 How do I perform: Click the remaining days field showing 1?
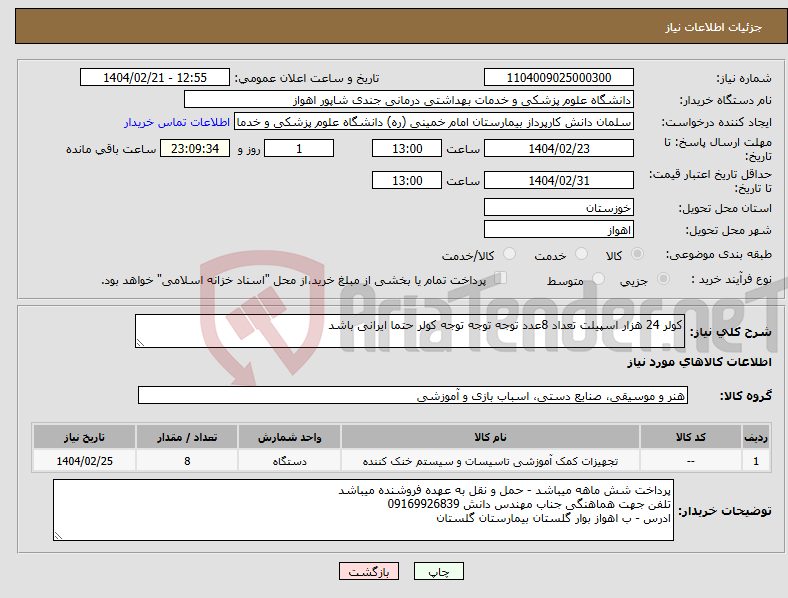point(299,148)
